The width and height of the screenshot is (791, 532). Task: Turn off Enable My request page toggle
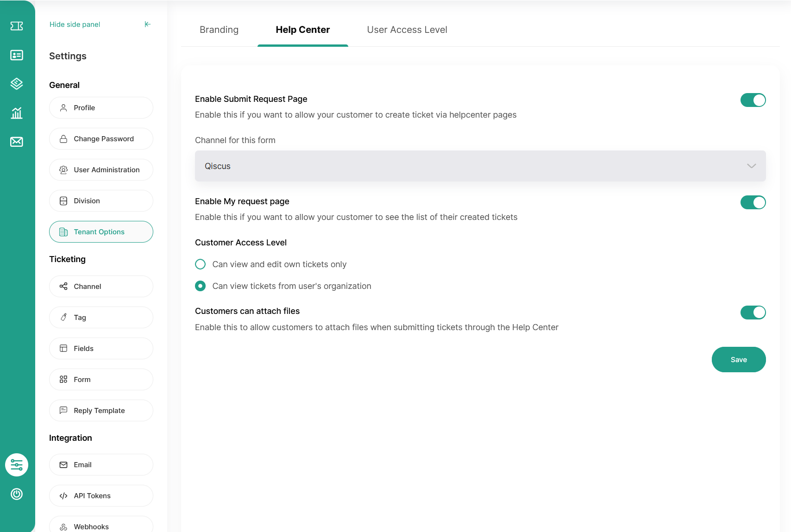(x=753, y=202)
